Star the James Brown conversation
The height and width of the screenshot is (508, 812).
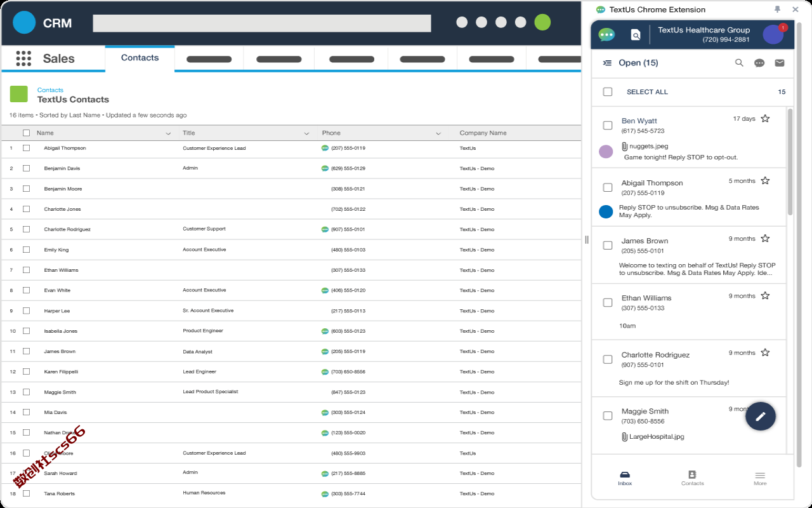pos(765,239)
